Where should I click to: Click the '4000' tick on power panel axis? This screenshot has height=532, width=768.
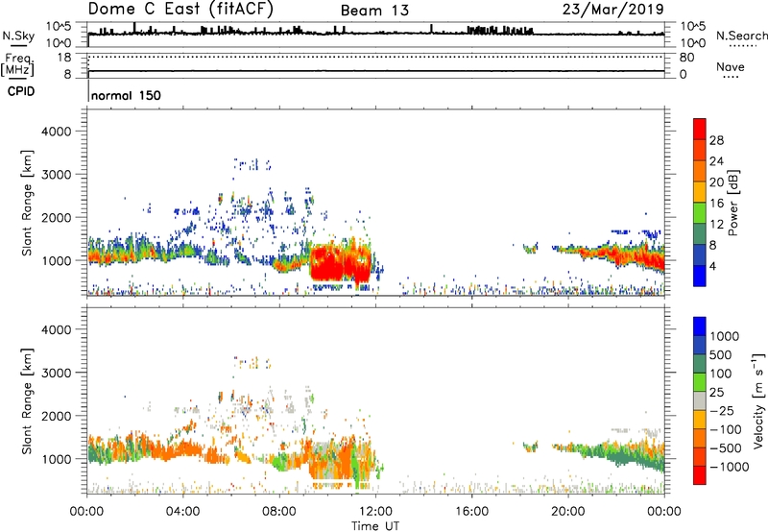tap(57, 132)
